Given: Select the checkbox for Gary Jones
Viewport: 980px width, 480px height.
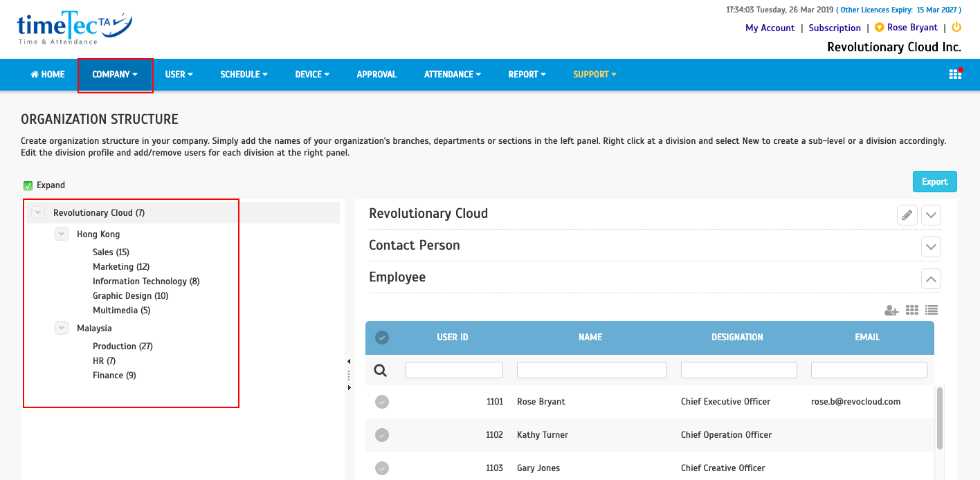Looking at the screenshot, I should [x=382, y=468].
